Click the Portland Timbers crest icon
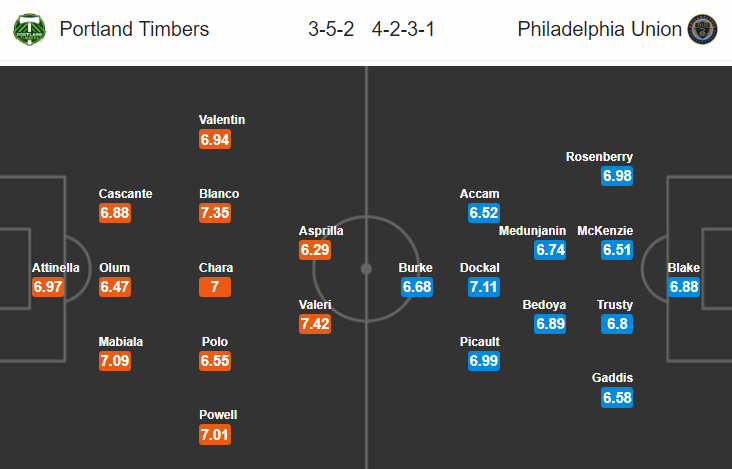 [29, 29]
